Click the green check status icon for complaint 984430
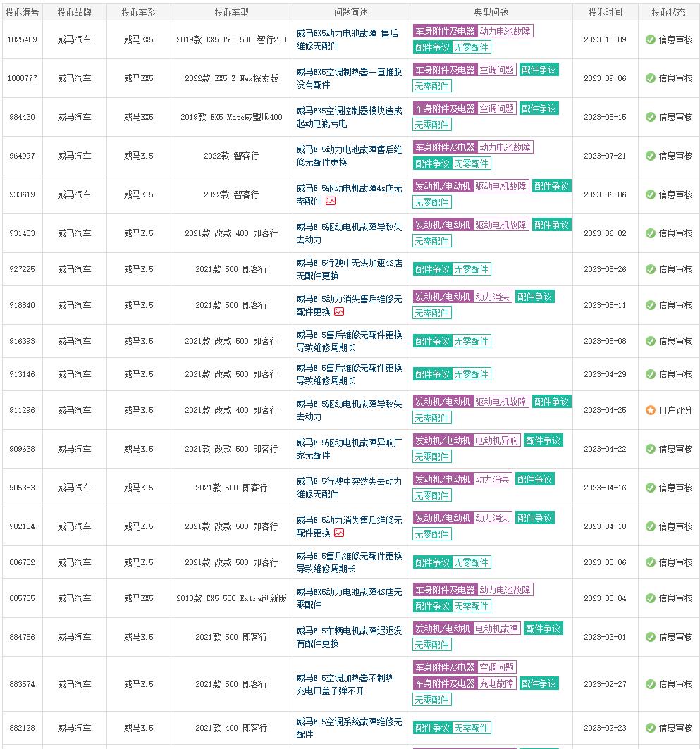700x749 pixels. tap(651, 117)
